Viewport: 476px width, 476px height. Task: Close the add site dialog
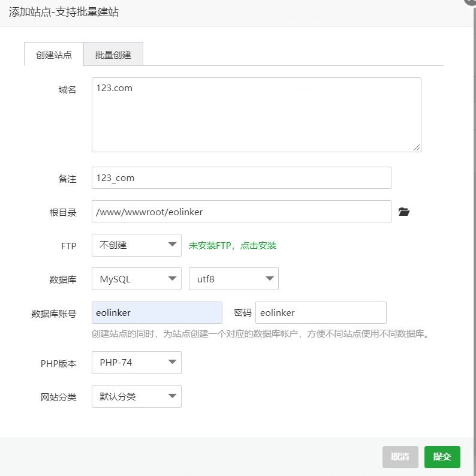[x=470, y=2]
